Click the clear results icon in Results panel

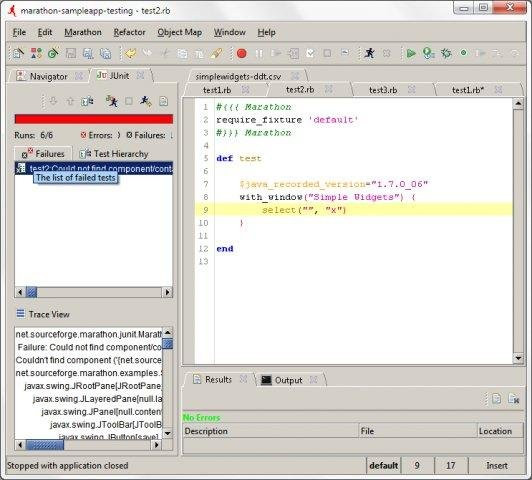(514, 399)
